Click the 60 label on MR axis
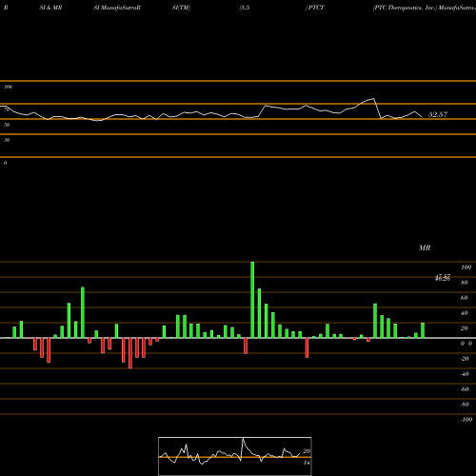Viewport: 476px width, 476px height. (464, 298)
